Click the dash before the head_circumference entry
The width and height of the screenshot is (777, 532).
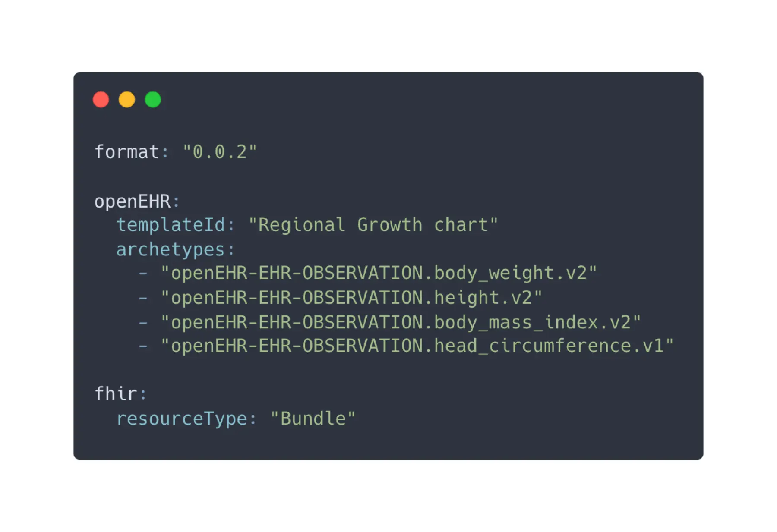click(x=143, y=346)
